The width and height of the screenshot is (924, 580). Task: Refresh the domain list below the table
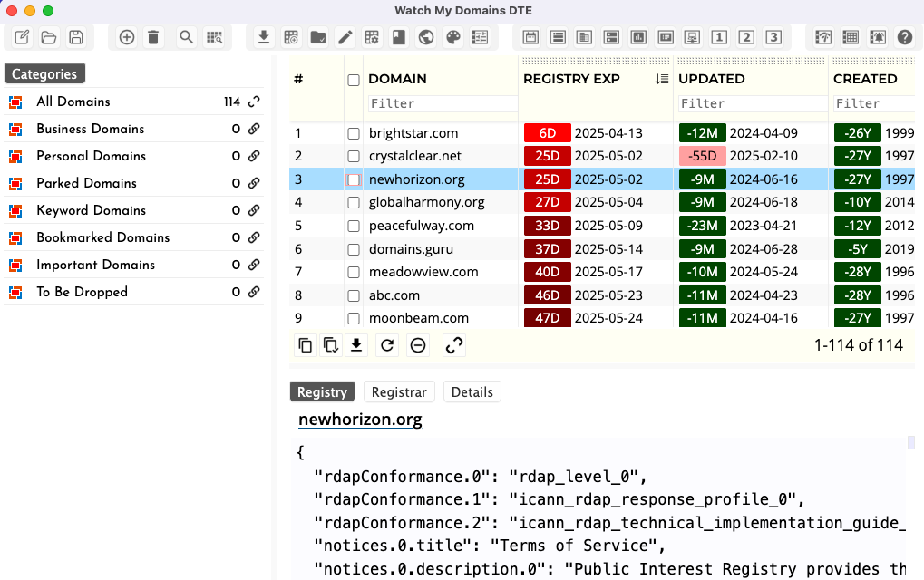pyautogui.click(x=386, y=345)
